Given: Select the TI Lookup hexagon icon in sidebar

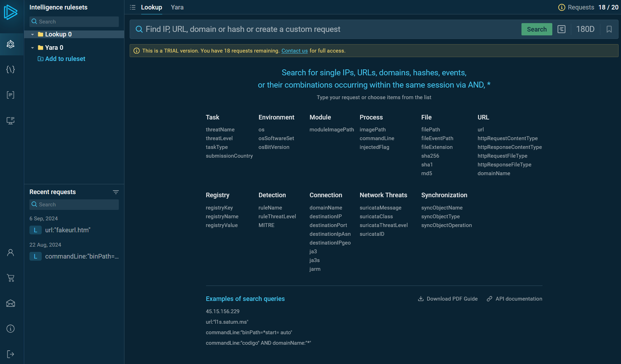Looking at the screenshot, I should point(11,44).
